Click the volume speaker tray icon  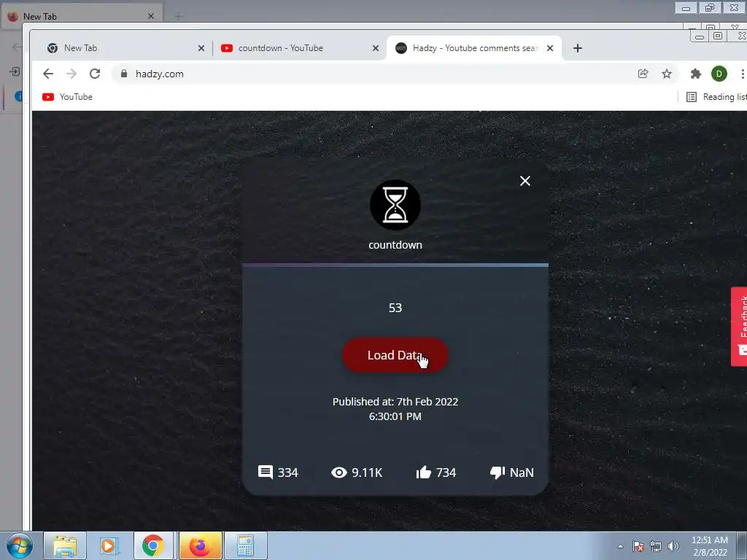(673, 546)
